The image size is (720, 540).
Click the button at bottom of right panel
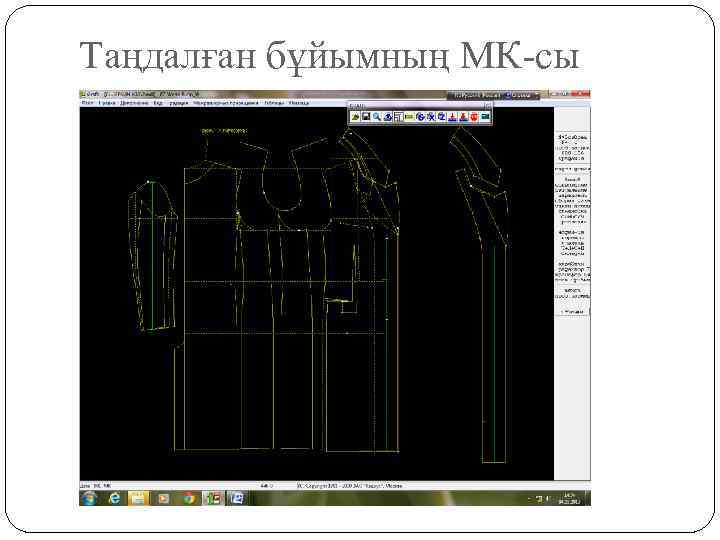(x=573, y=312)
